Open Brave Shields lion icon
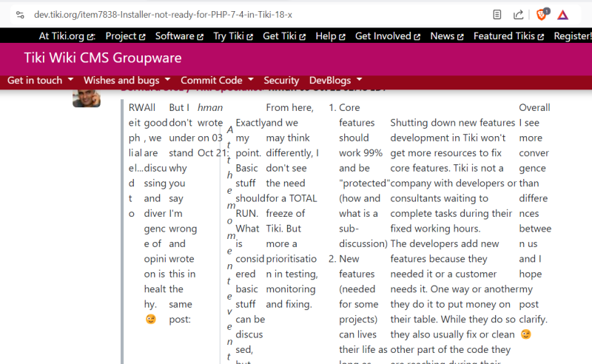The image size is (592, 364). click(542, 14)
